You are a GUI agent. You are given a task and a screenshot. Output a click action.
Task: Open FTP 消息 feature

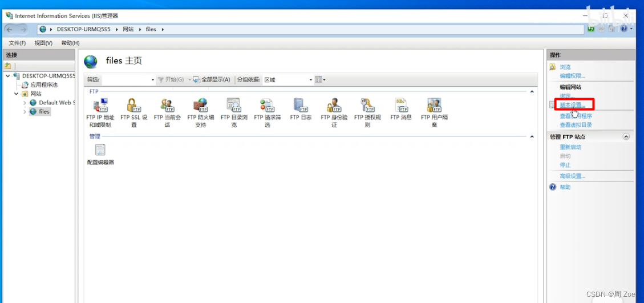click(x=401, y=110)
